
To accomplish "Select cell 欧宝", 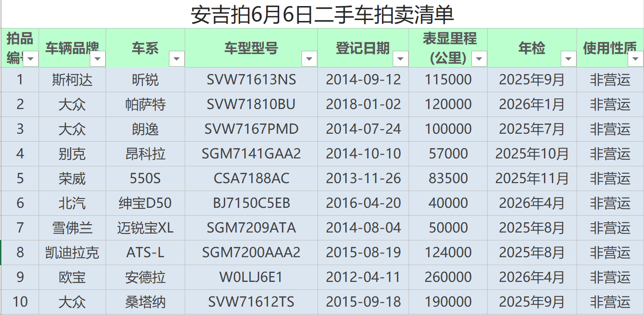I will tap(72, 277).
